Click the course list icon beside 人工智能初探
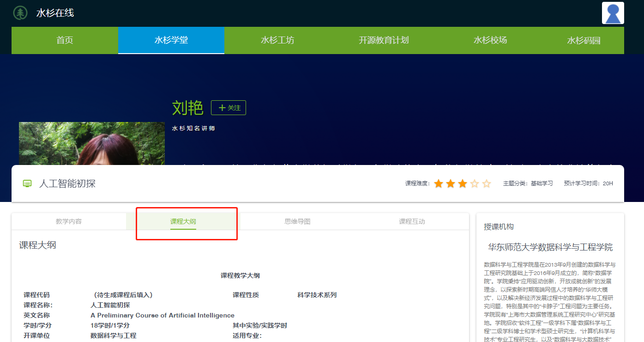 [27, 183]
